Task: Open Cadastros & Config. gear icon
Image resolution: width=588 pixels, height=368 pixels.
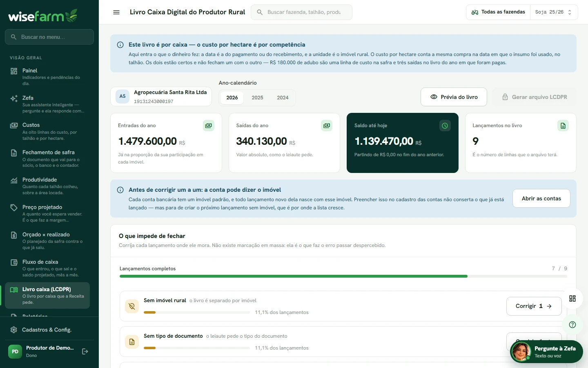Action: [14, 330]
